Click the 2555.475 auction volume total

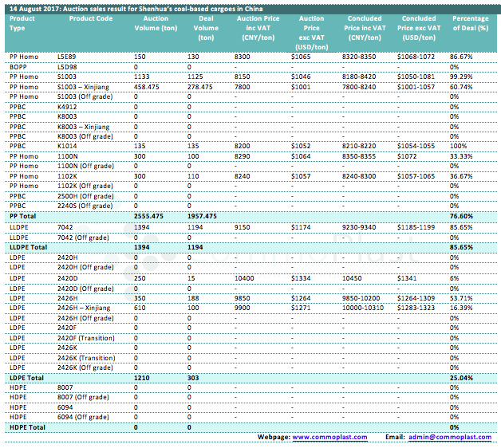click(x=149, y=216)
